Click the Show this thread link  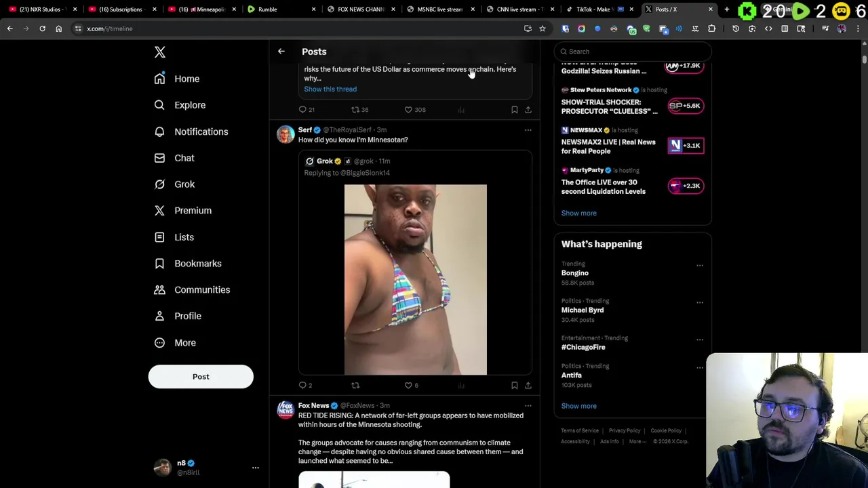pos(330,89)
